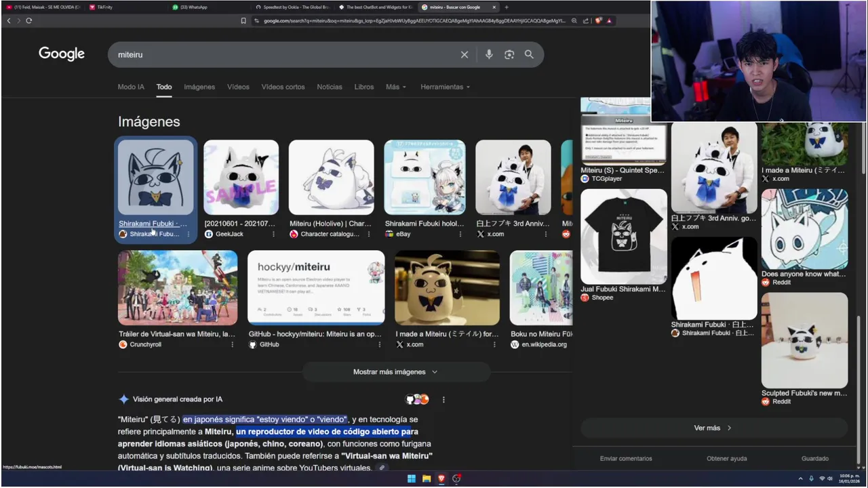Image resolution: width=868 pixels, height=488 pixels.
Task: Open options menu for the GeekJack image result
Action: 273,234
